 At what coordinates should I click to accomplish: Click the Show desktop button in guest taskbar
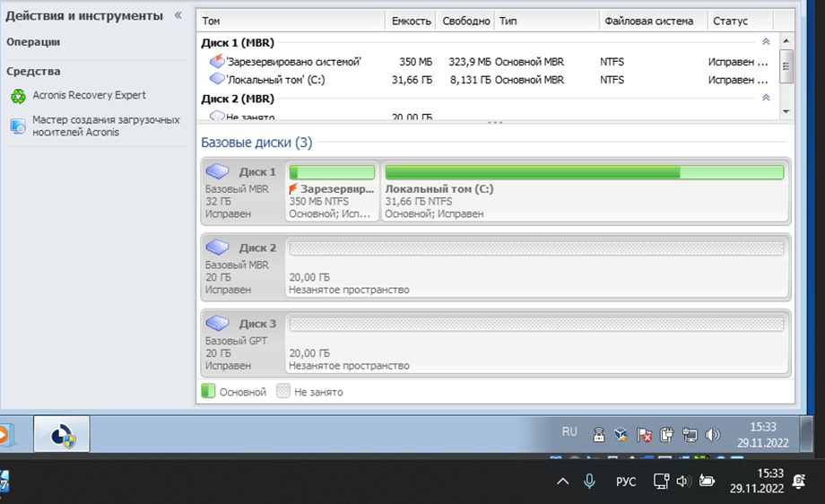[x=806, y=434]
